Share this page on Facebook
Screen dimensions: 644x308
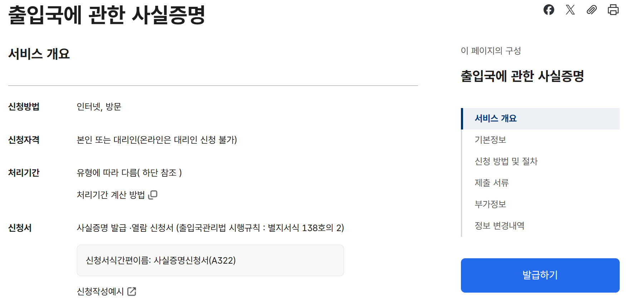(x=549, y=10)
